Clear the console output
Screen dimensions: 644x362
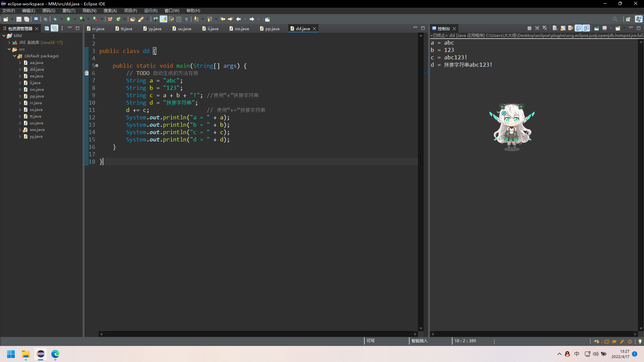[555, 28]
